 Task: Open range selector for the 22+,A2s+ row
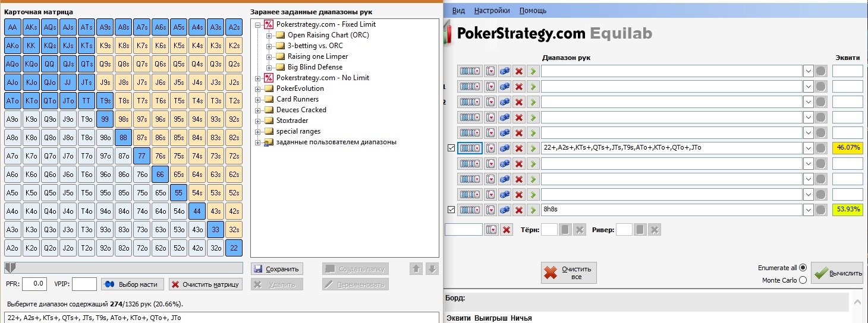470,148
